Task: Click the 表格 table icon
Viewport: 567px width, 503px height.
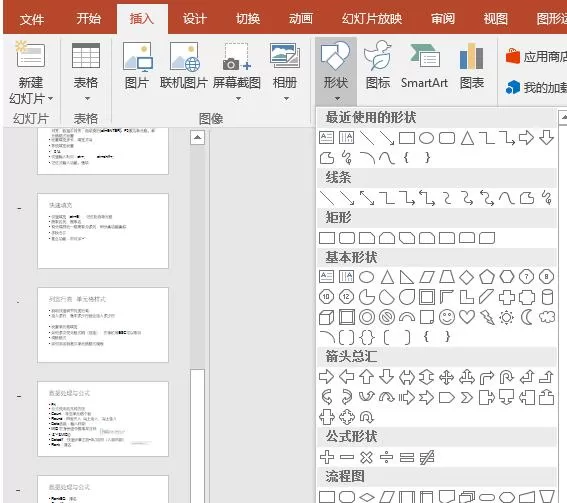Action: point(86,55)
